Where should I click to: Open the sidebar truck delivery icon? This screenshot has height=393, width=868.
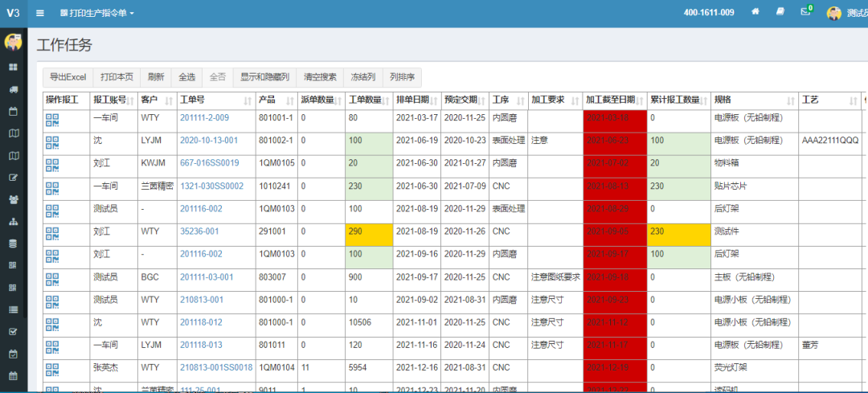click(14, 89)
